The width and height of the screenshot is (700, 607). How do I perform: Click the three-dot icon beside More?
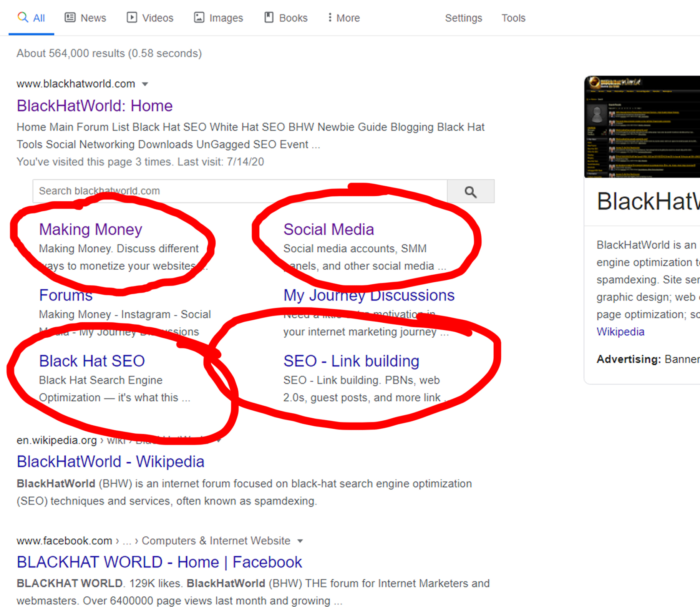coord(330,17)
